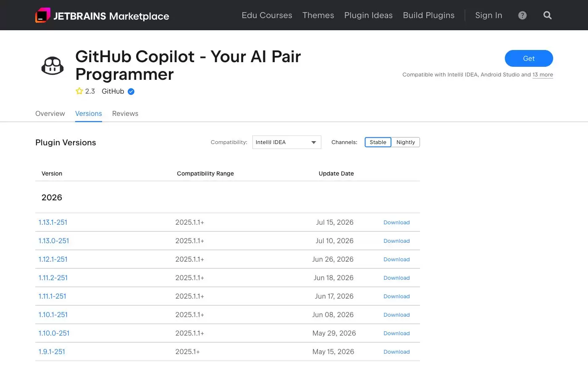Open version 1.10.1-251
This screenshot has height=378, width=588.
coord(53,315)
